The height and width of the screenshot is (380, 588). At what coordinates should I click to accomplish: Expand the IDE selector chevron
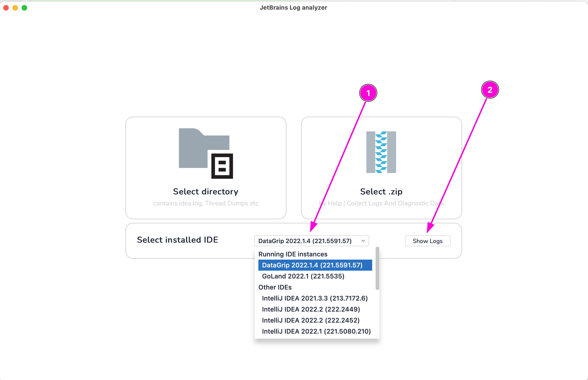click(363, 241)
